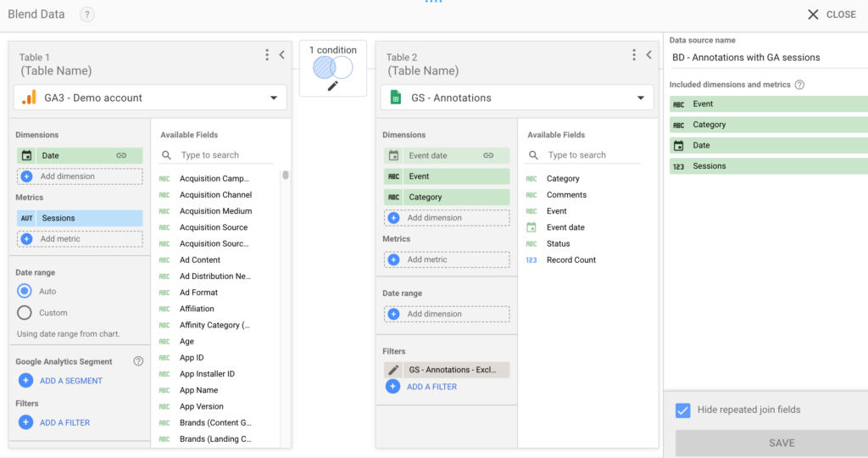868x458 pixels.
Task: Open Table 2 three-dot options menu
Action: [x=634, y=55]
